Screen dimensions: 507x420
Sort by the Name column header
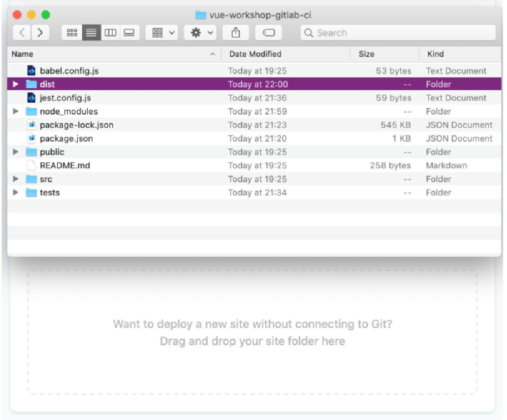[x=114, y=54]
